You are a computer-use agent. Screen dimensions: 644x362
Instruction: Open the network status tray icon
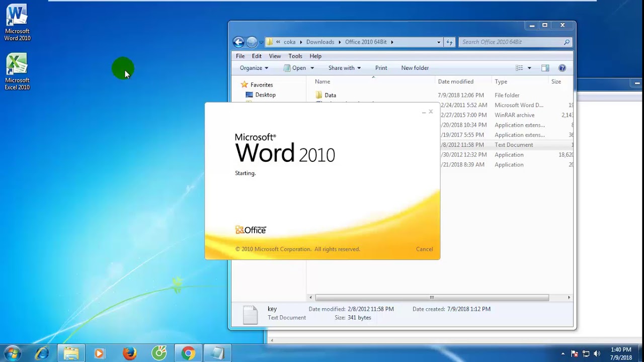(x=586, y=353)
